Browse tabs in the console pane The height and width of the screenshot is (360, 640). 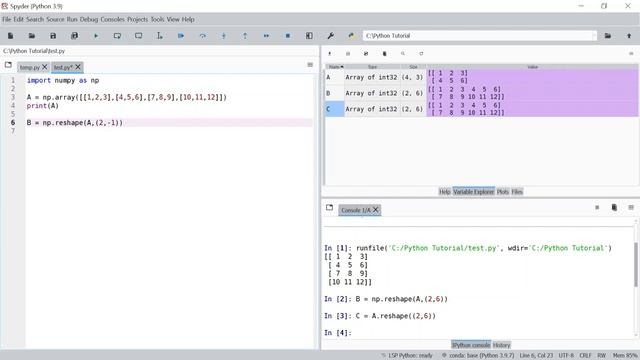(329, 207)
